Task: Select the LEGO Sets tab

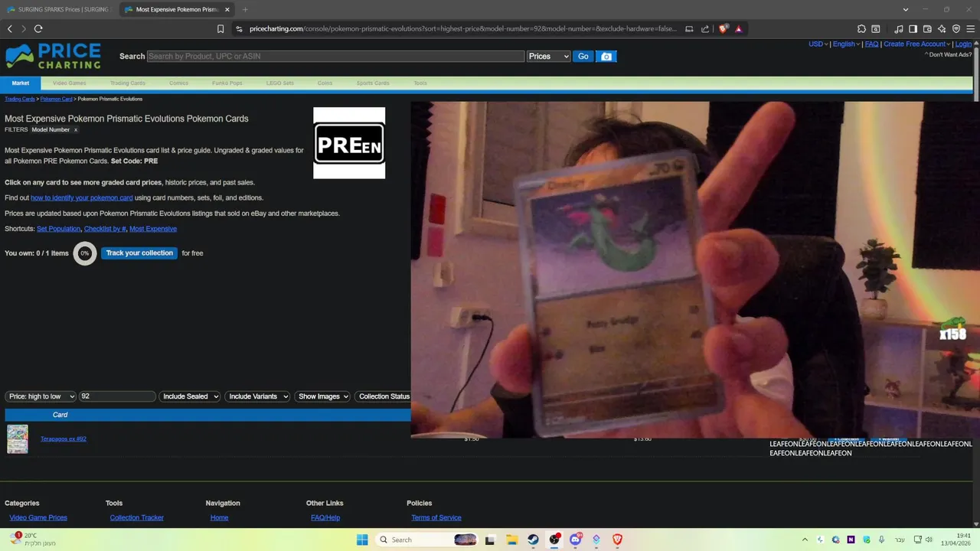Action: (x=280, y=83)
